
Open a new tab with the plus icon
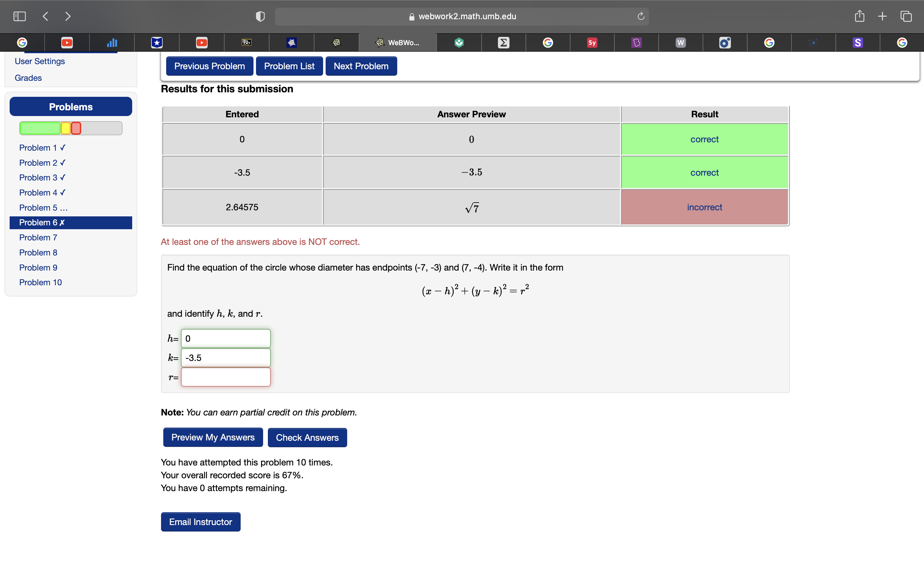[882, 16]
